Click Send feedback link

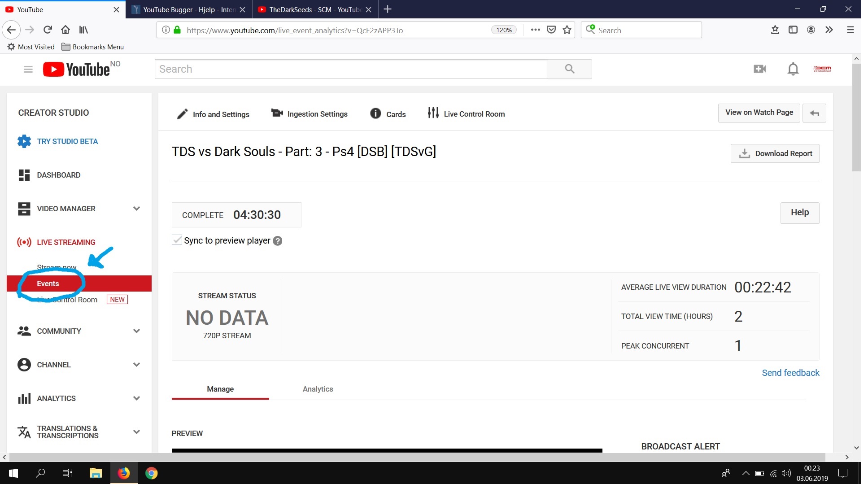[790, 373]
